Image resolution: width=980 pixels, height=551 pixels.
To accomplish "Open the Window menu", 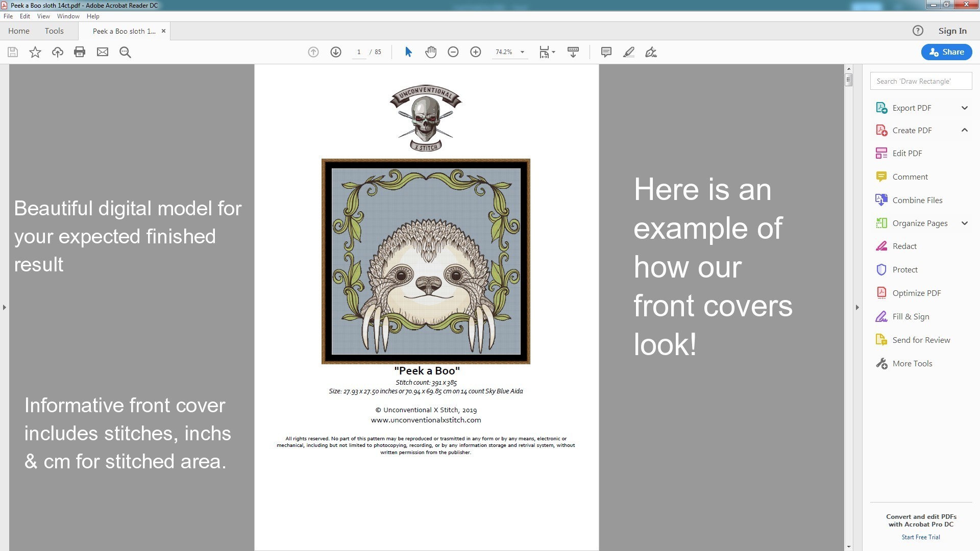I will pos(68,16).
